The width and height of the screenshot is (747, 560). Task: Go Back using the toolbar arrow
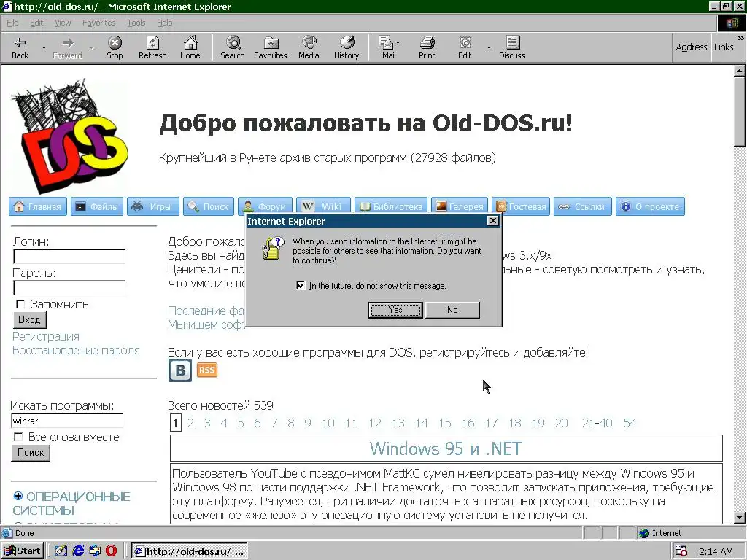click(20, 47)
